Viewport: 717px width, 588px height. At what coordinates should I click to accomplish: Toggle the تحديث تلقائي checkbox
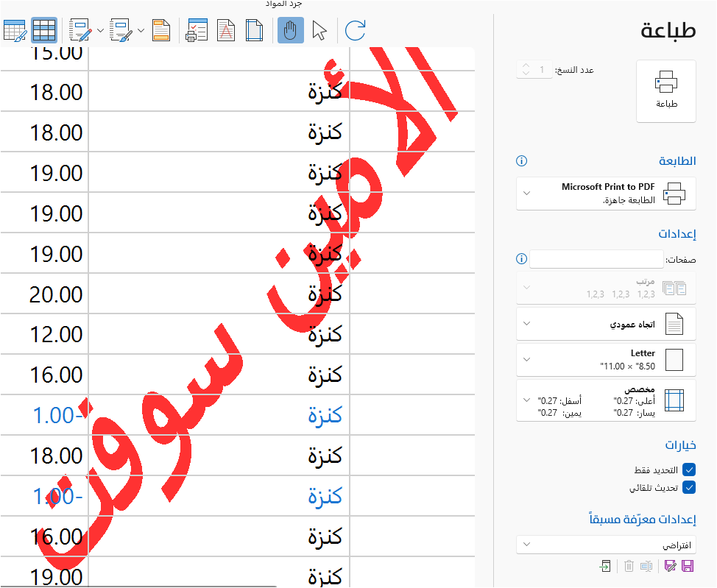[689, 486]
